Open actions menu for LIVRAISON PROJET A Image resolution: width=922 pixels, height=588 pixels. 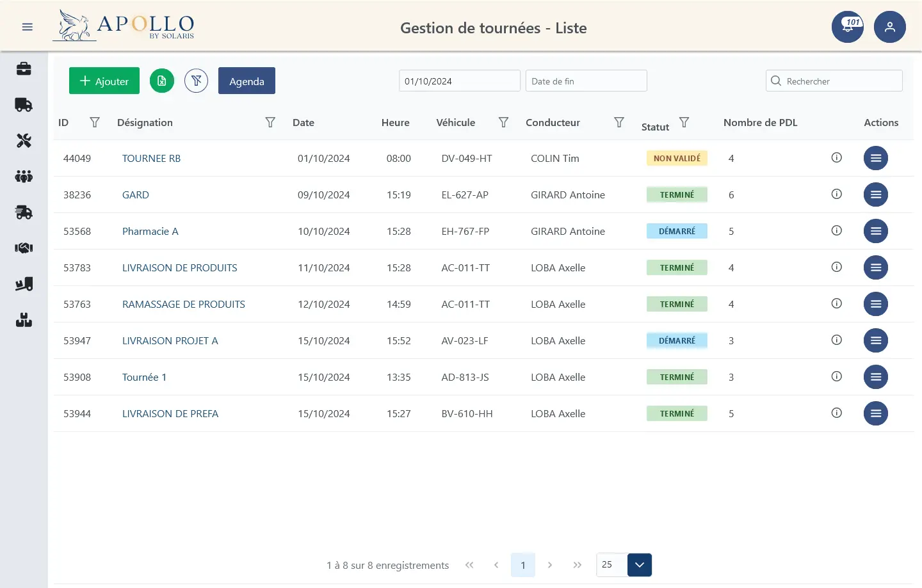click(x=876, y=340)
